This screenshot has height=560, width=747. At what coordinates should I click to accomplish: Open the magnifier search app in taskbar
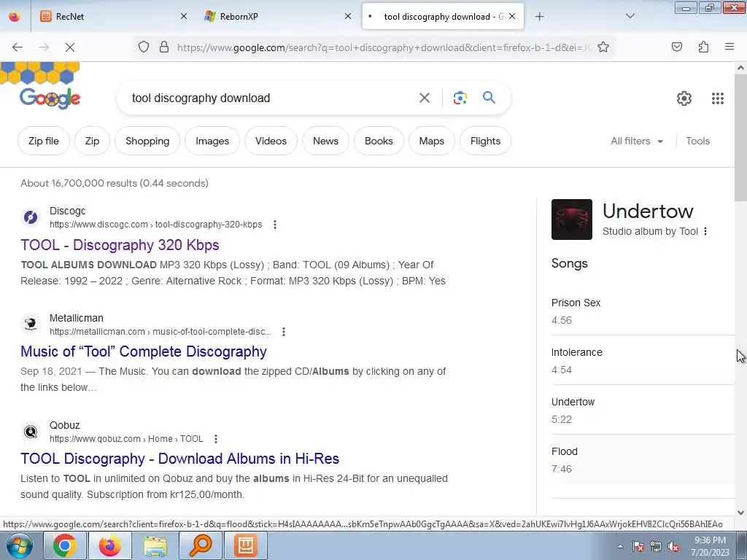(201, 545)
